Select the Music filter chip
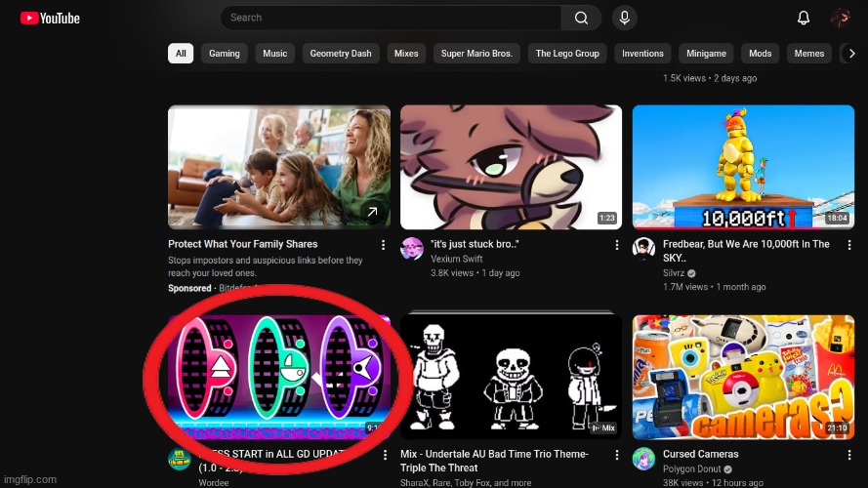Viewport: 868px width, 488px height. pyautogui.click(x=275, y=54)
